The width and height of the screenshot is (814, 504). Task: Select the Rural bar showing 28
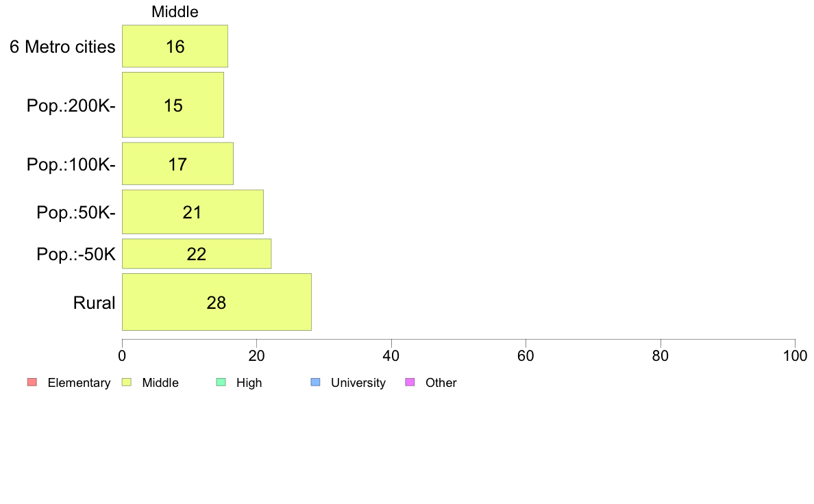pos(217,302)
